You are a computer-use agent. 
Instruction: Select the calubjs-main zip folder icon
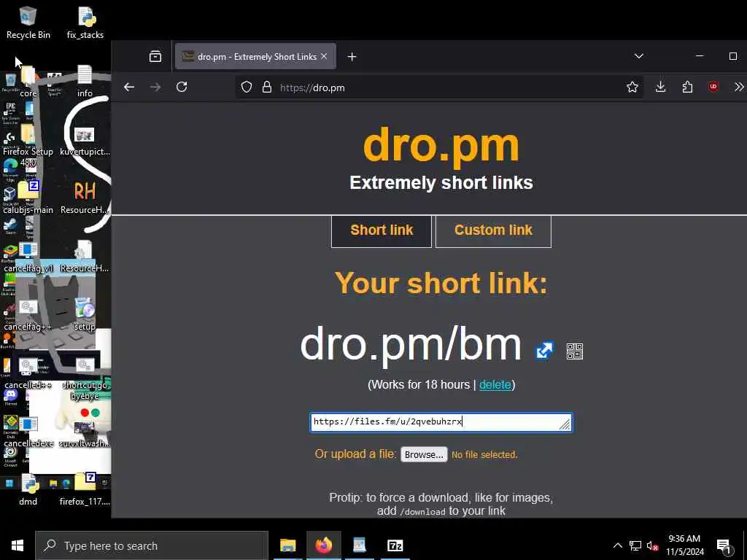(x=28, y=198)
